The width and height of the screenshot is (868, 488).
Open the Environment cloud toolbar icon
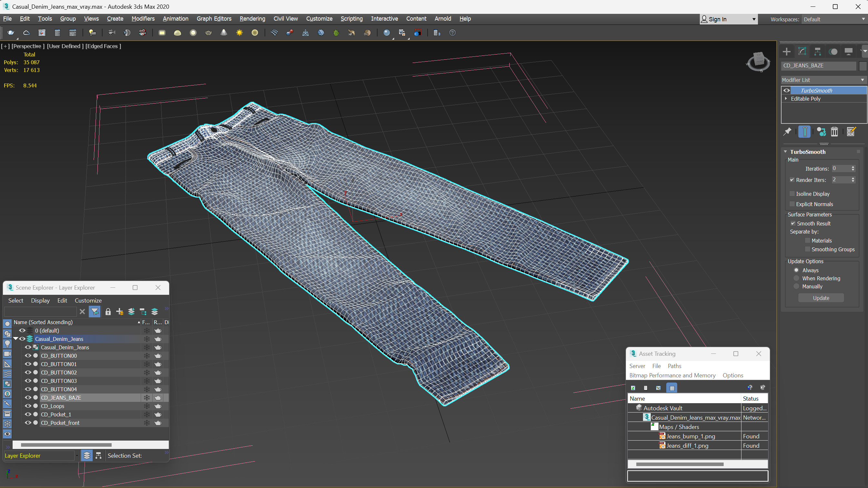26,33
